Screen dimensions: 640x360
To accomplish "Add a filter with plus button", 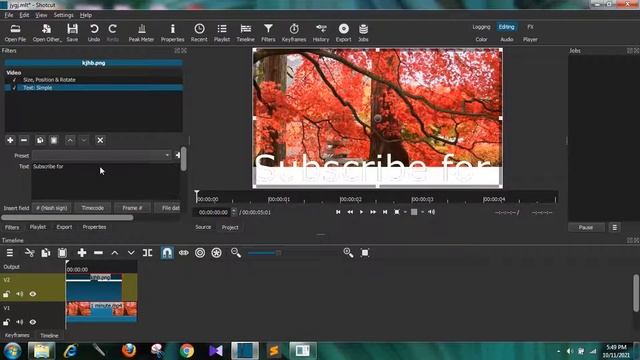I will coord(10,140).
